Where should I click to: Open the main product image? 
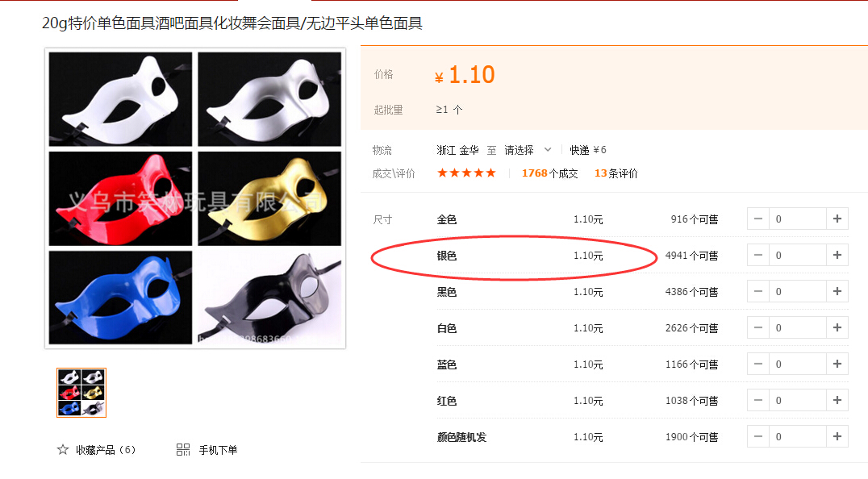point(195,198)
